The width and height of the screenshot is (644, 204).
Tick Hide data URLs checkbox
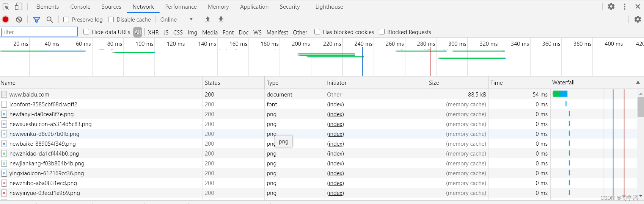[86, 32]
